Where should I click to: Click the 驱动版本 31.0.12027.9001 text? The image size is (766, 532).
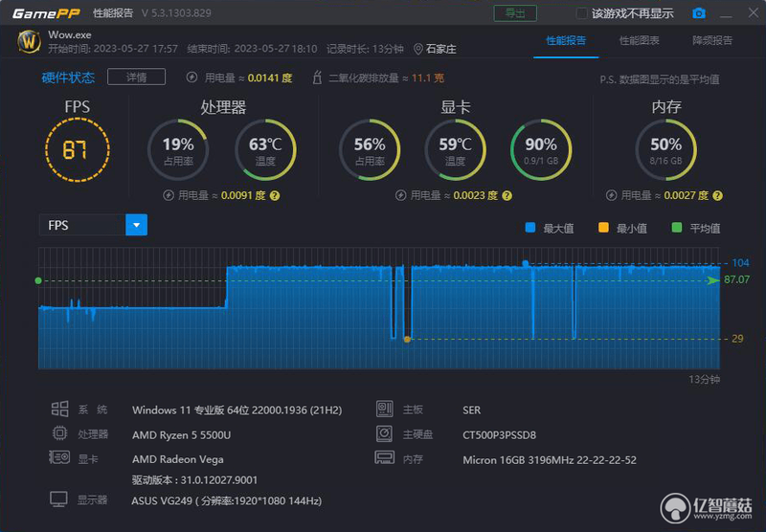194,479
